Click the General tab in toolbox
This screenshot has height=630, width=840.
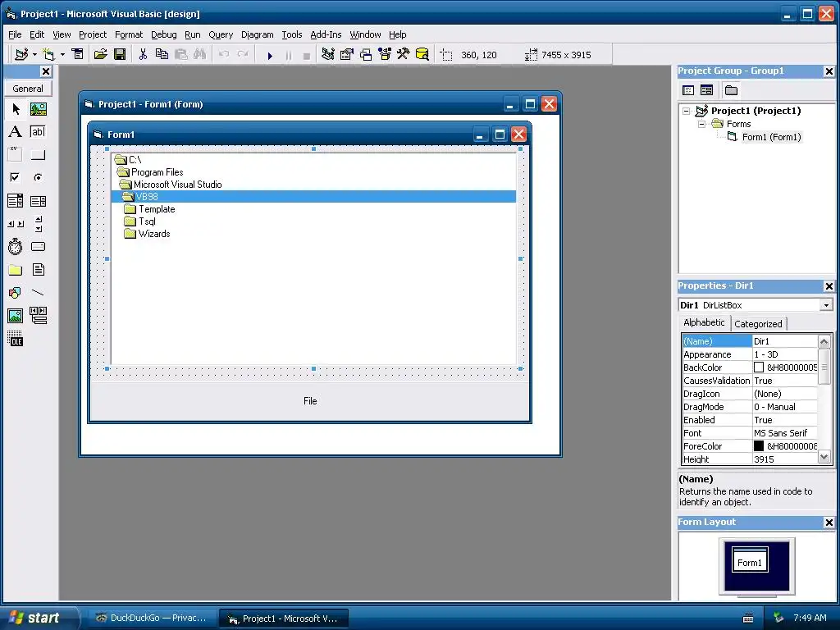[x=28, y=89]
